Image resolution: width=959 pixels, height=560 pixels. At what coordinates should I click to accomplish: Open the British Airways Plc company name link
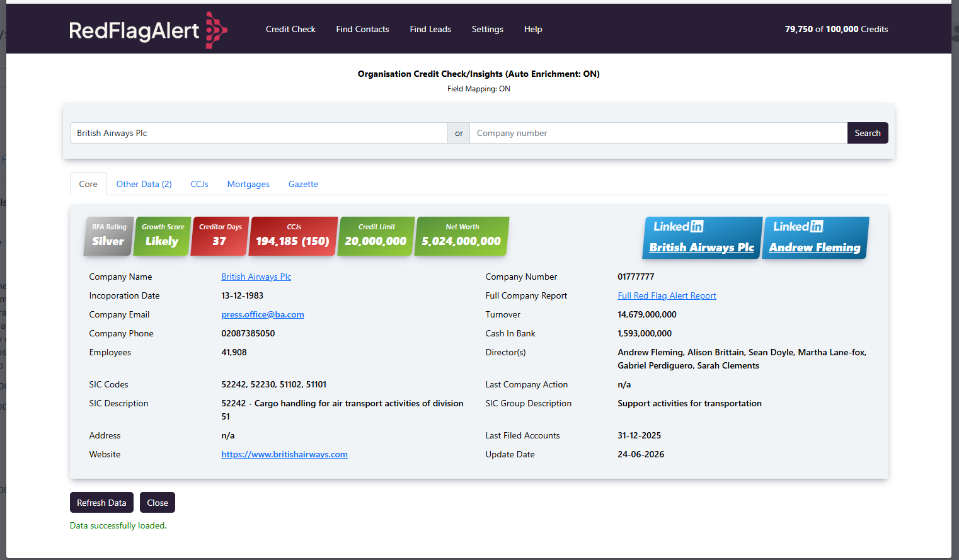256,277
